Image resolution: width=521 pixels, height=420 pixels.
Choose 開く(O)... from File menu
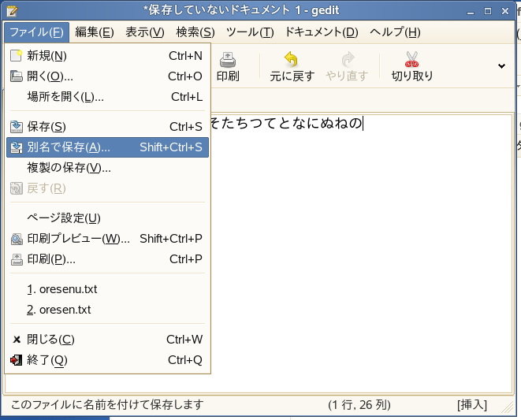click(x=107, y=76)
